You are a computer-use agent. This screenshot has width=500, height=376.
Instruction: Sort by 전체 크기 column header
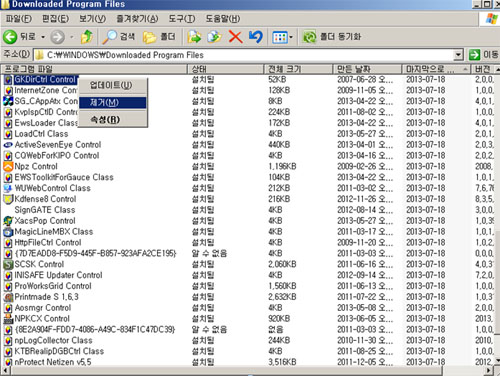(298, 69)
